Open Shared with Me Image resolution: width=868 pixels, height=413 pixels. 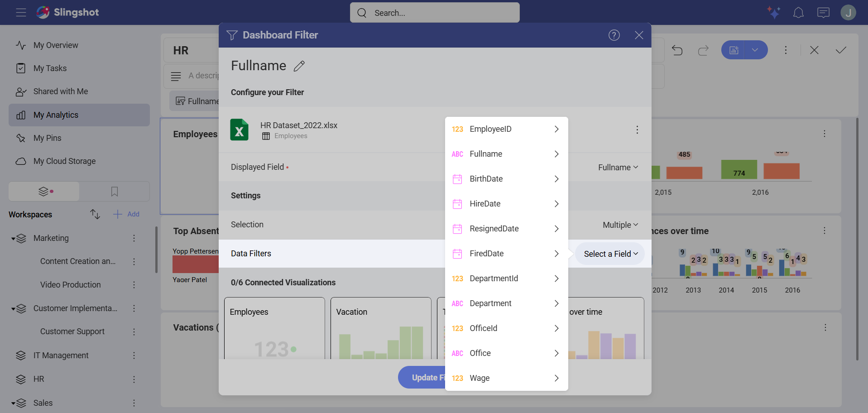pyautogui.click(x=79, y=91)
